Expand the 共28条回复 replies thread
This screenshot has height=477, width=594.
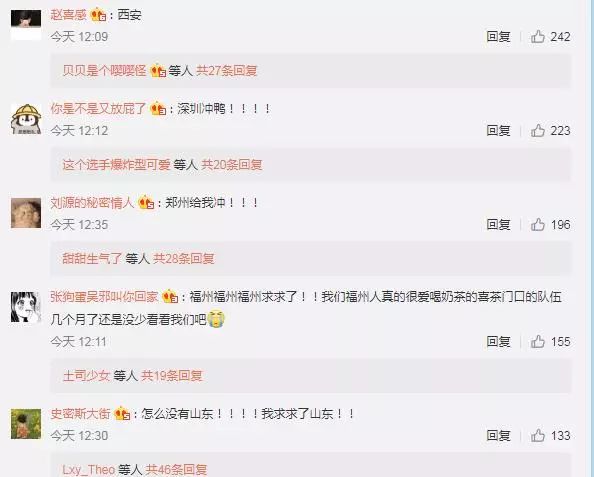tap(184, 258)
